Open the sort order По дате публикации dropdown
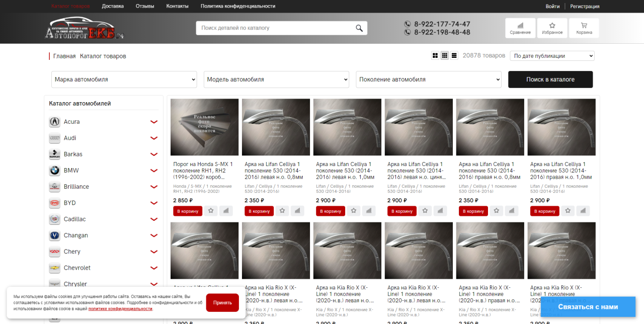The height and width of the screenshot is (324, 644). pyautogui.click(x=552, y=56)
